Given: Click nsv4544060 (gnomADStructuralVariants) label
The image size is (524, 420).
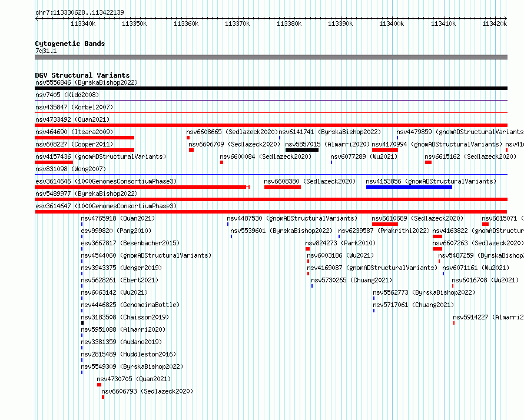Looking at the screenshot, I should click(146, 255).
